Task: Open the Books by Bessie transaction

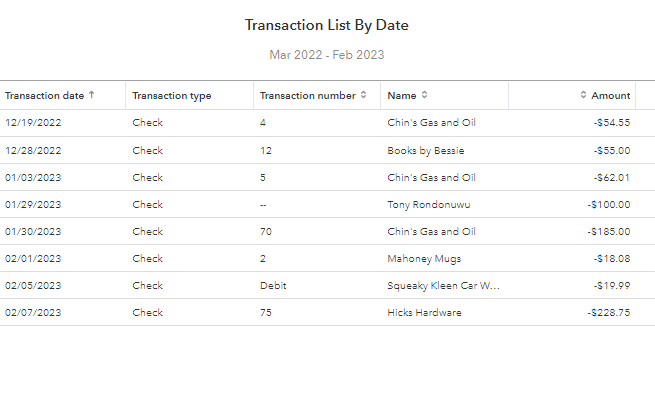Action: pyautogui.click(x=328, y=150)
